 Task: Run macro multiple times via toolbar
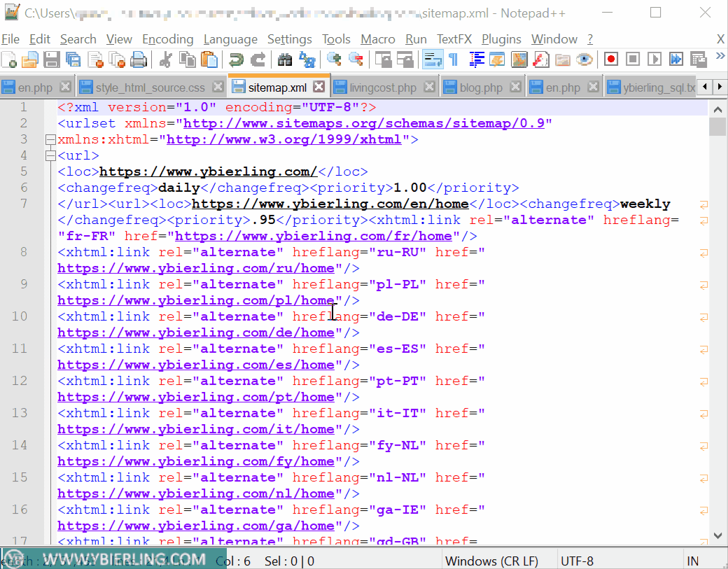pos(675,60)
